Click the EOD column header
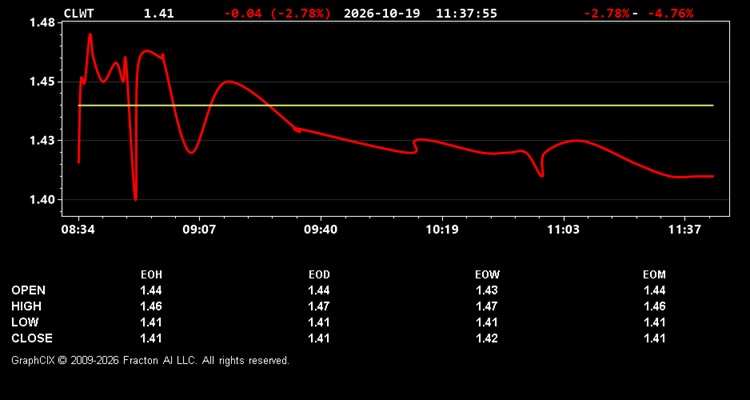 pyautogui.click(x=319, y=275)
